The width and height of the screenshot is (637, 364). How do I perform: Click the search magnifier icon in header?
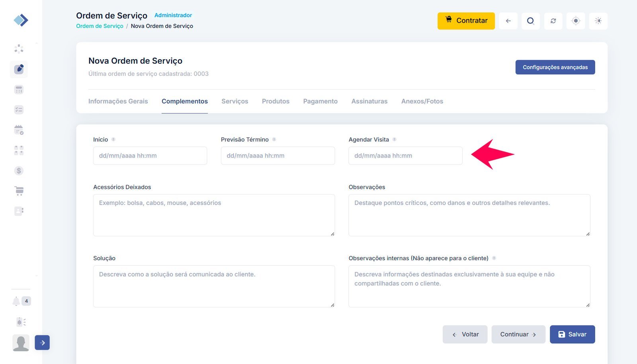(530, 21)
